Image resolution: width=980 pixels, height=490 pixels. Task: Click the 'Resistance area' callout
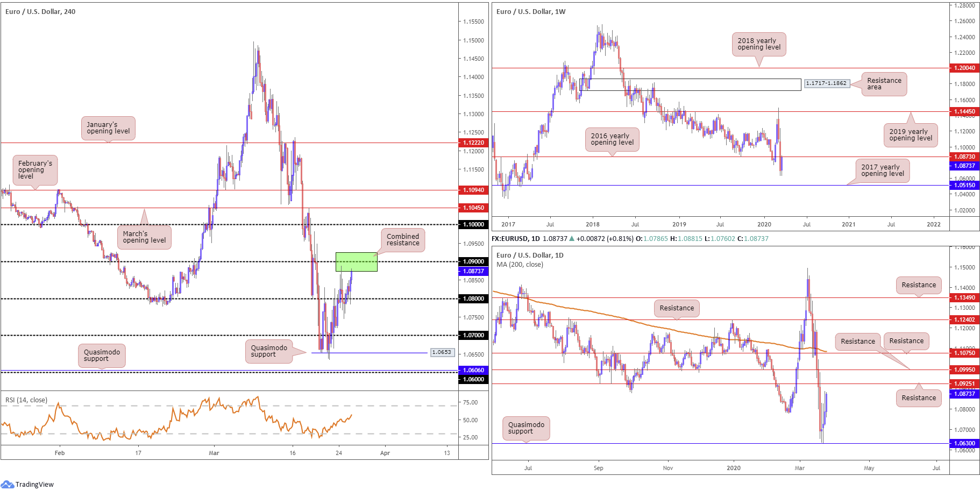(x=884, y=84)
